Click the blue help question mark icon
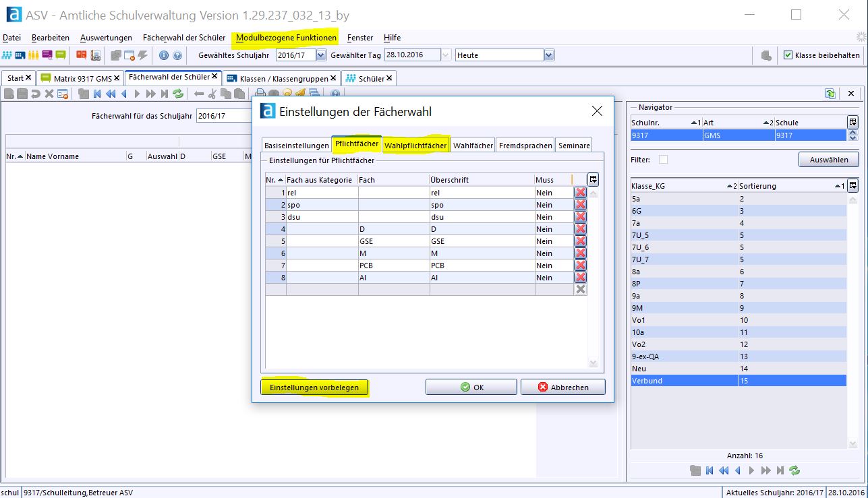868x498 pixels. coord(177,55)
